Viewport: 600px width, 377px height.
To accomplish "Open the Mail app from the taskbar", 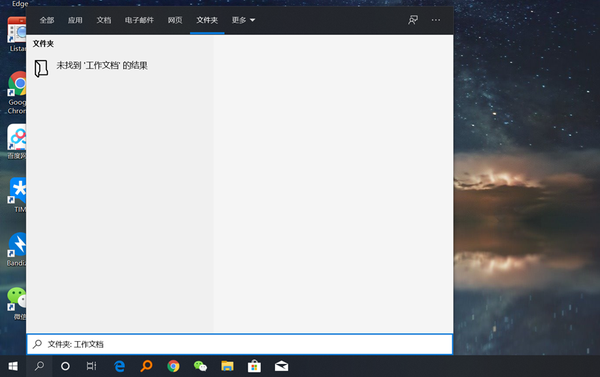I will pos(281,366).
